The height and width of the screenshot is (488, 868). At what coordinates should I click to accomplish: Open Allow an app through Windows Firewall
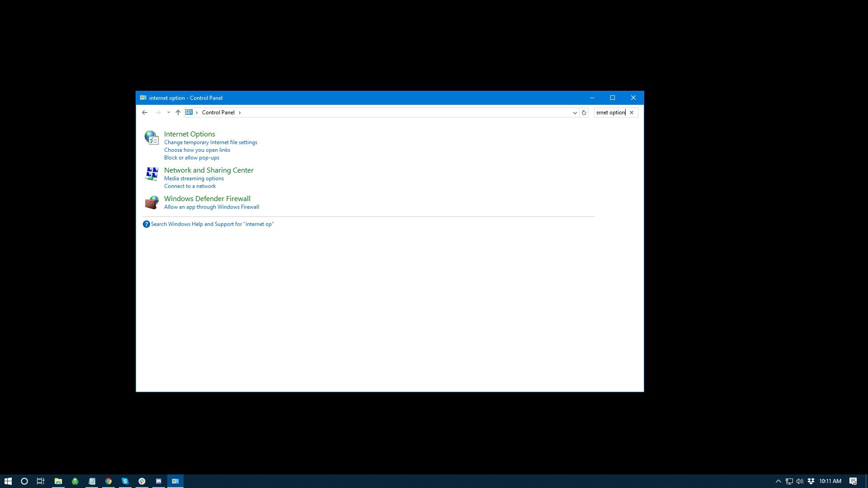pos(212,206)
